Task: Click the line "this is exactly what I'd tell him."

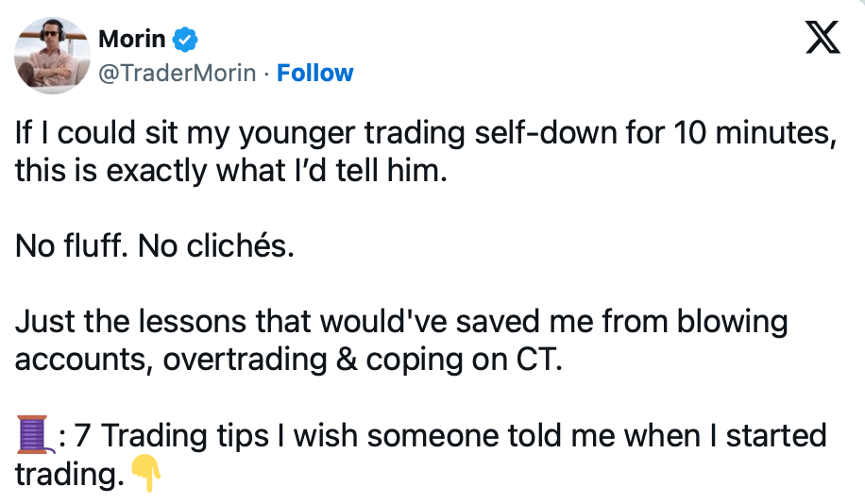Action: (229, 171)
